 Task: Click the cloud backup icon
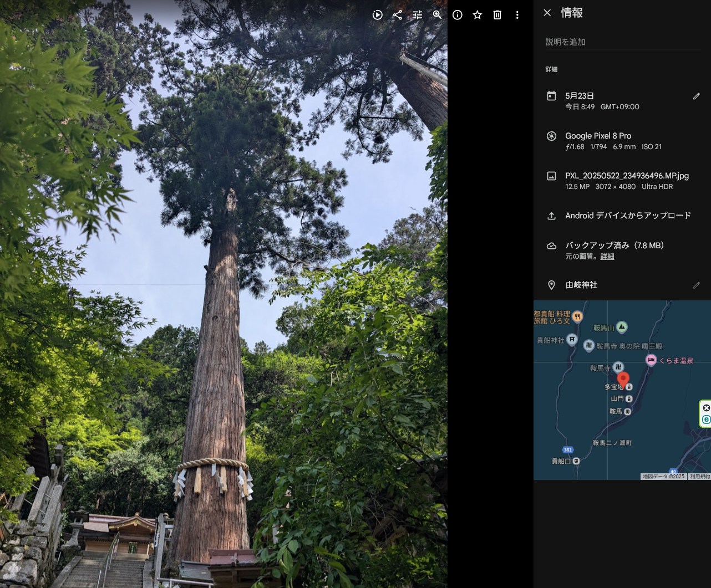pos(551,246)
